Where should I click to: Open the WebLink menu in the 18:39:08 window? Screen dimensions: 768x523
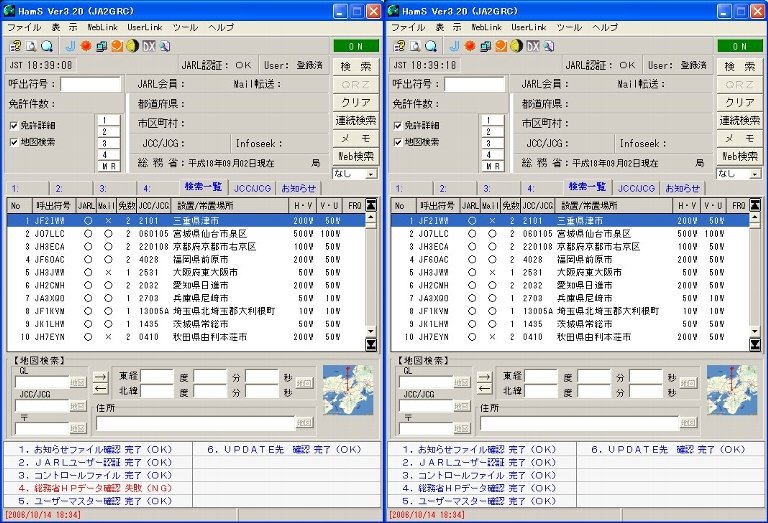pos(102,27)
